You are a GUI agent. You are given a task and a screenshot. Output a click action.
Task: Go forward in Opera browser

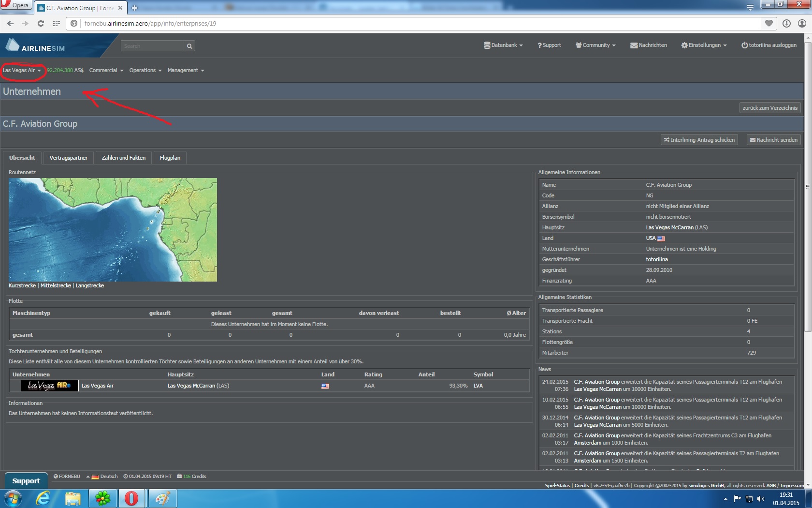(25, 23)
